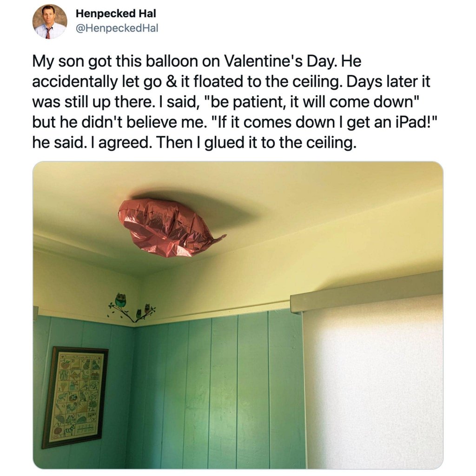Click the two small owls on the branch

click(143, 311)
